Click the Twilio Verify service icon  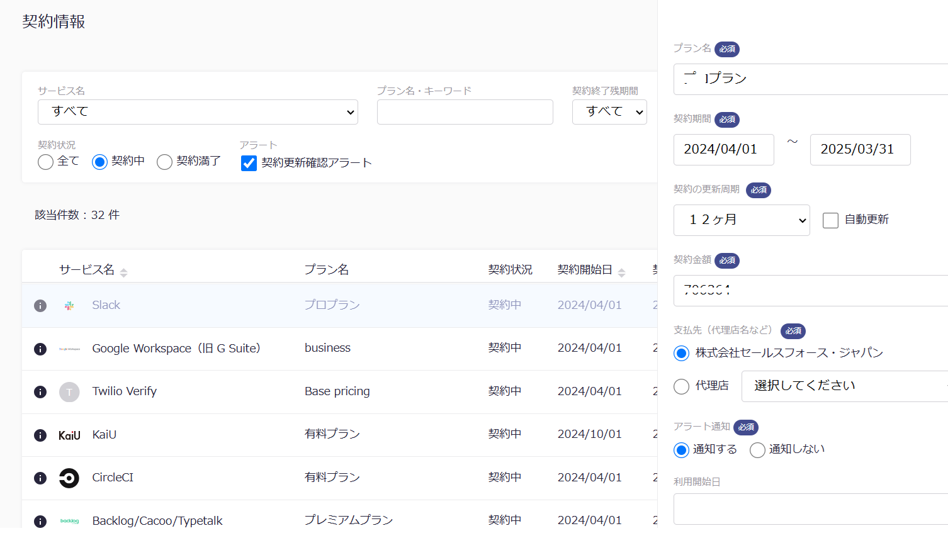tap(69, 391)
